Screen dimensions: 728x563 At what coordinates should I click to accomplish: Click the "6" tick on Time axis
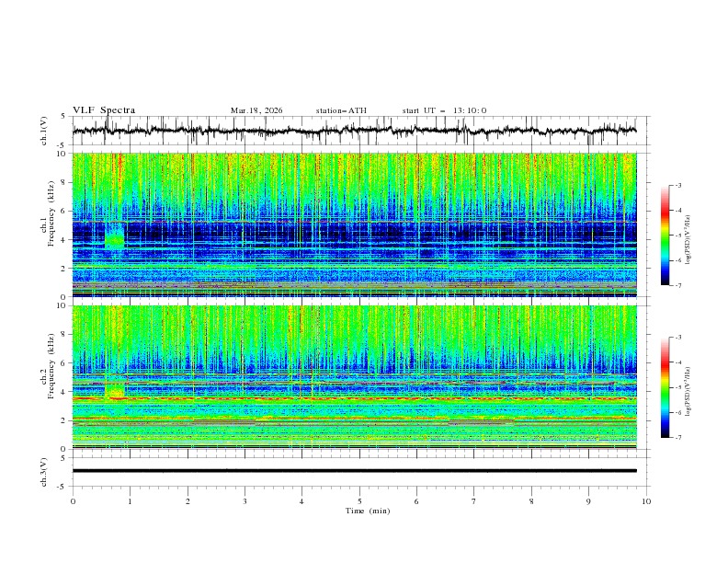coord(416,501)
